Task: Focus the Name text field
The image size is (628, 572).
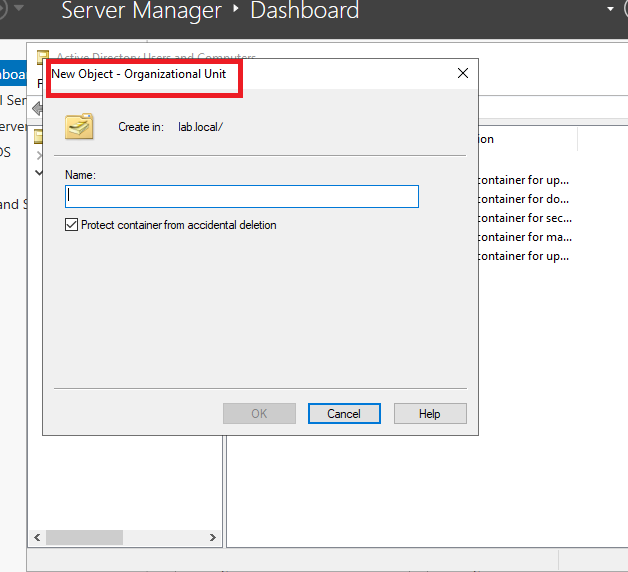Action: pyautogui.click(x=242, y=197)
